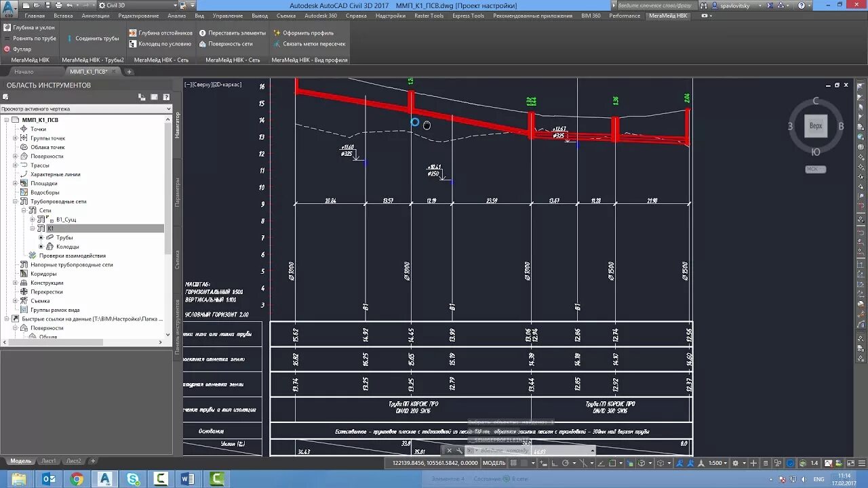Select Трубы item under К1
The height and width of the screenshot is (488, 868).
[64, 238]
